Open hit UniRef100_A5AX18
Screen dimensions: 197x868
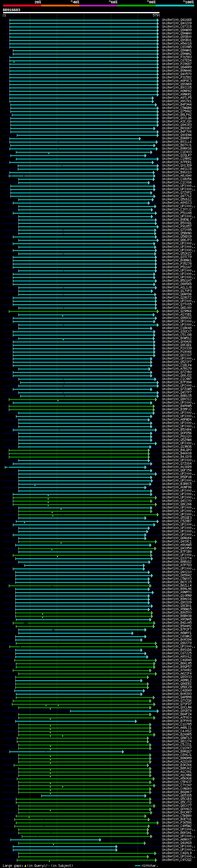177,43
